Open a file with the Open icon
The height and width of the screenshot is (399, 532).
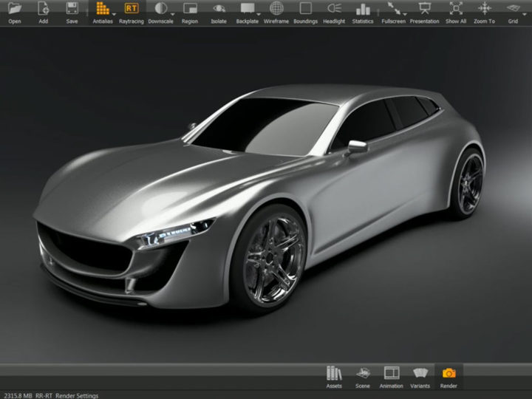[15, 13]
